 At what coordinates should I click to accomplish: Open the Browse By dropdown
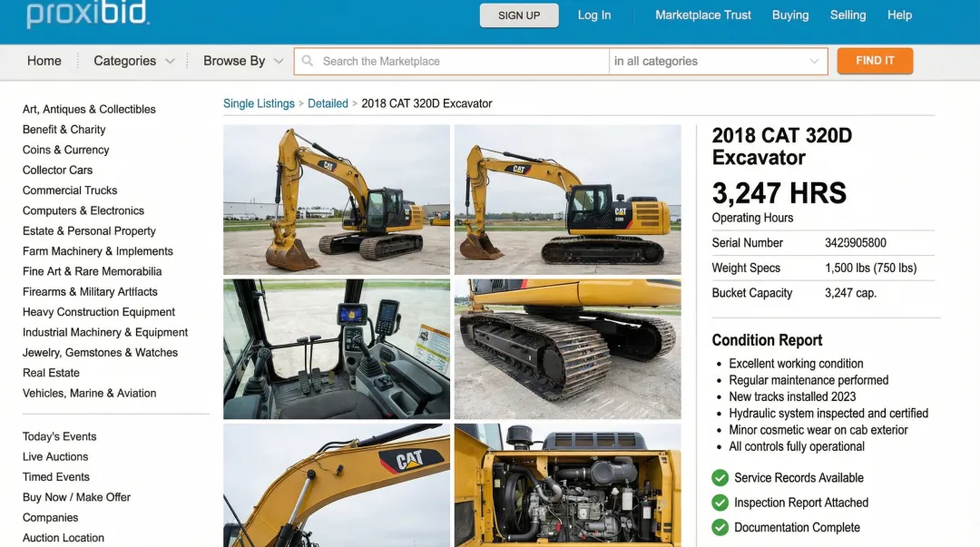[x=242, y=61]
